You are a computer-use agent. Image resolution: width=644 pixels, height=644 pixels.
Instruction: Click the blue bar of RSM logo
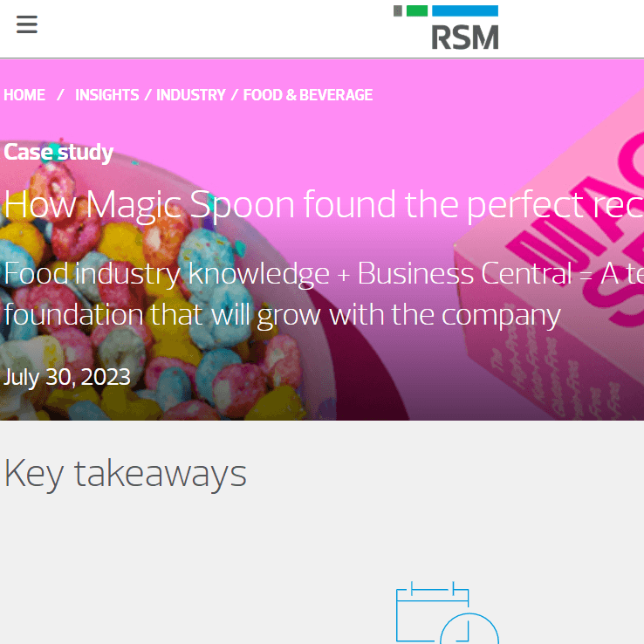coord(465,10)
